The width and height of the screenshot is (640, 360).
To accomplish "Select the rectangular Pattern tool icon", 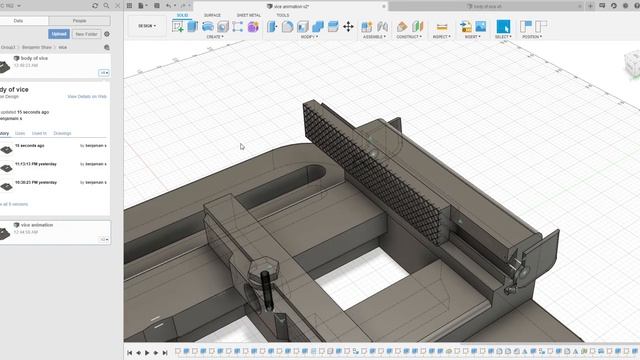I will pyautogui.click(x=238, y=27).
